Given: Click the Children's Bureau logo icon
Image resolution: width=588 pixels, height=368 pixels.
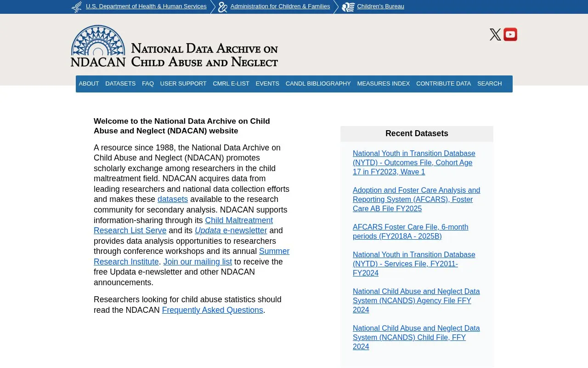Looking at the screenshot, I should pos(348,7).
